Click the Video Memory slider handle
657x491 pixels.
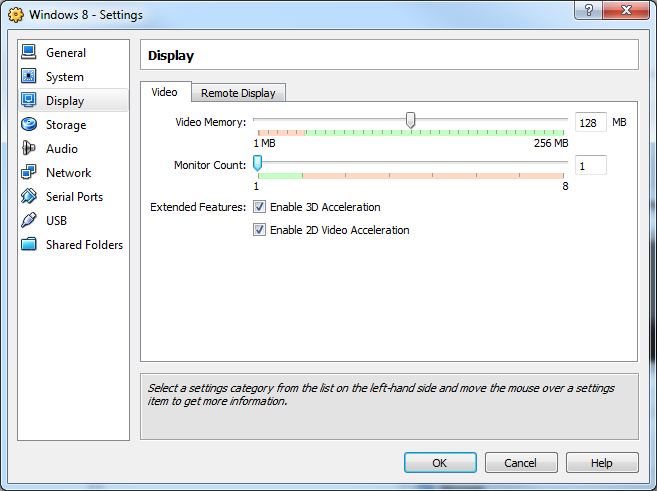410,121
